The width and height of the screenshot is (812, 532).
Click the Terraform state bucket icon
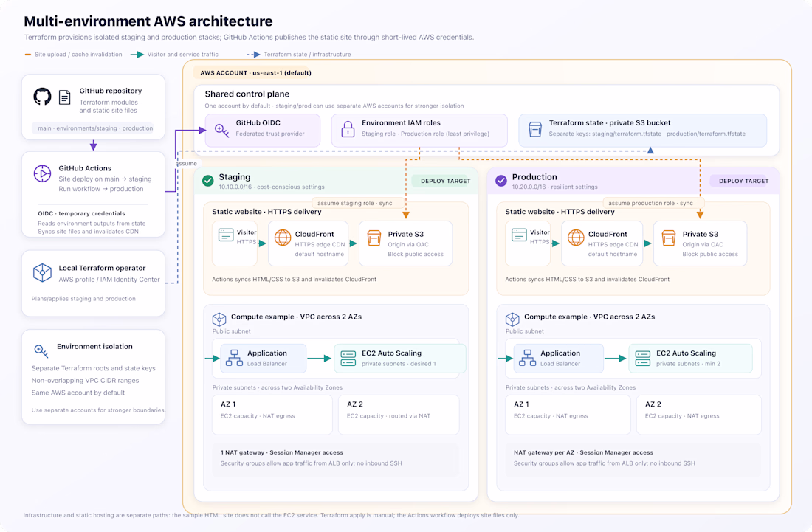tap(535, 129)
